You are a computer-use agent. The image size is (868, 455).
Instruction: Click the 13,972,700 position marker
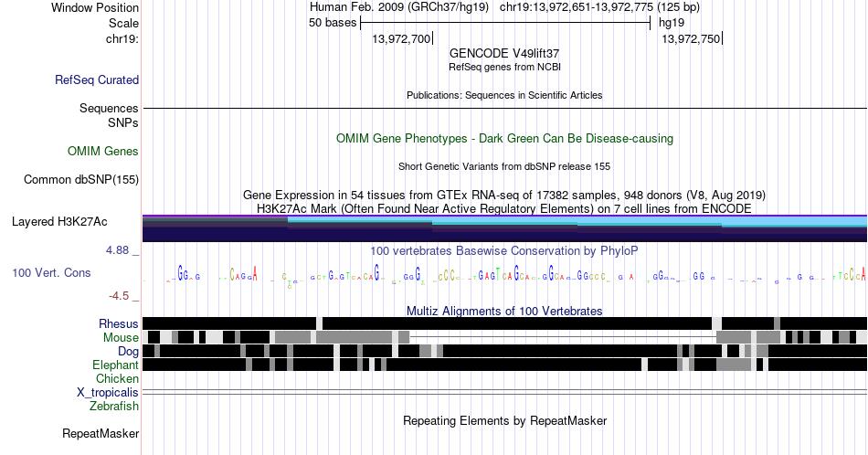(401, 39)
